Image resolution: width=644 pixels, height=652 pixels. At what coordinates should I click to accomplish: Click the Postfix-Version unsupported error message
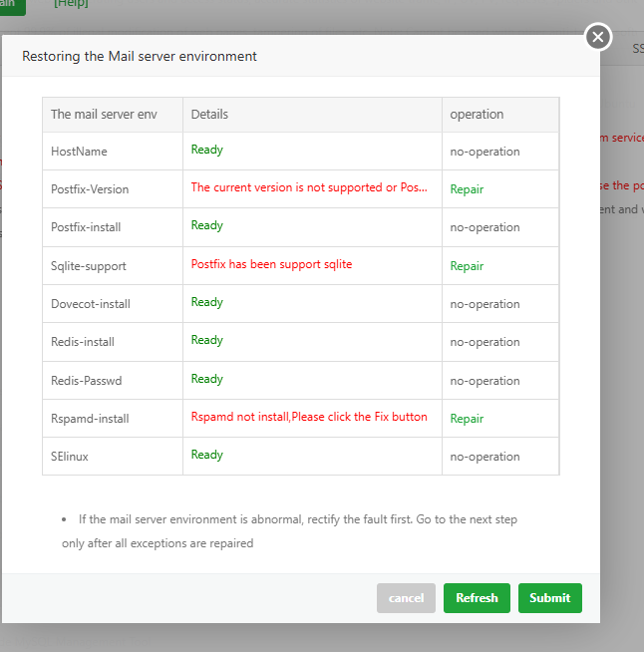[x=309, y=187]
